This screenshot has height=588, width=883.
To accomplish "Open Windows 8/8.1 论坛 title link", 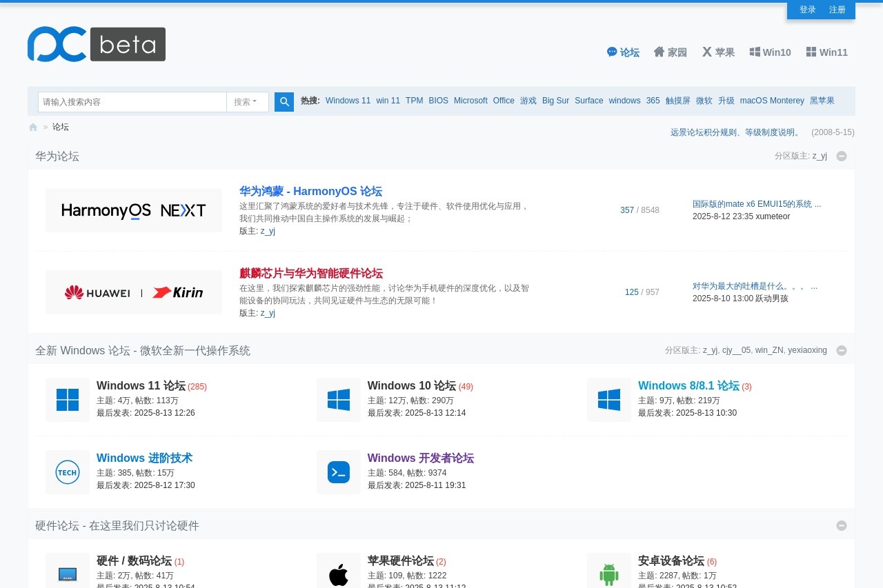I will [688, 386].
